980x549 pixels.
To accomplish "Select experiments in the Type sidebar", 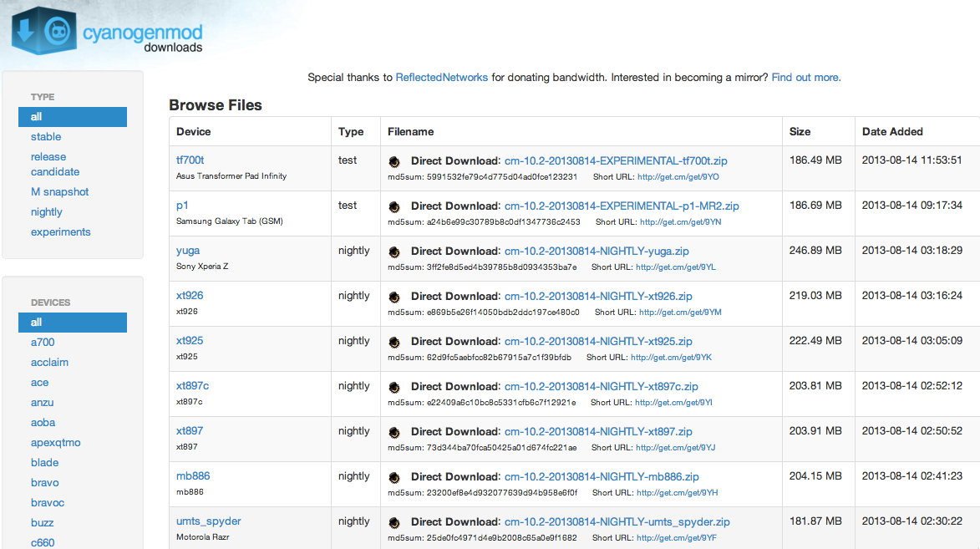I will (x=60, y=232).
